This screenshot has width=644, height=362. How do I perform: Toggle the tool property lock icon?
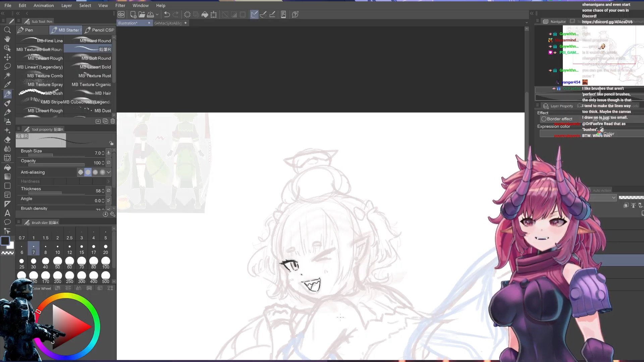click(x=111, y=143)
